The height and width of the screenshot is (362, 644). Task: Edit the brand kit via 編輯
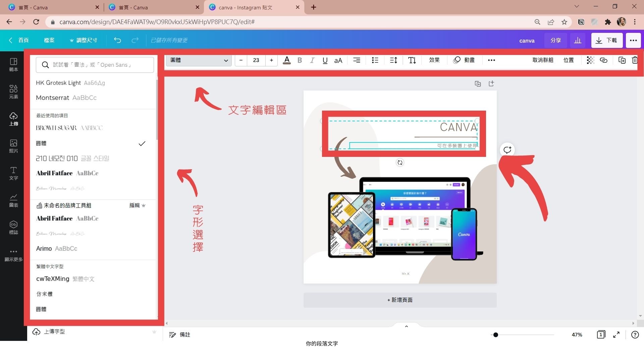point(137,205)
